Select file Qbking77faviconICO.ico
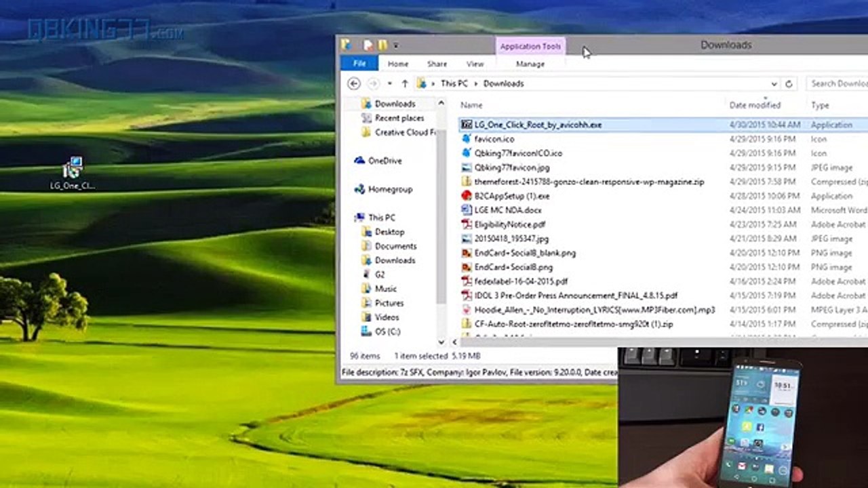The height and width of the screenshot is (488, 868). 518,153
